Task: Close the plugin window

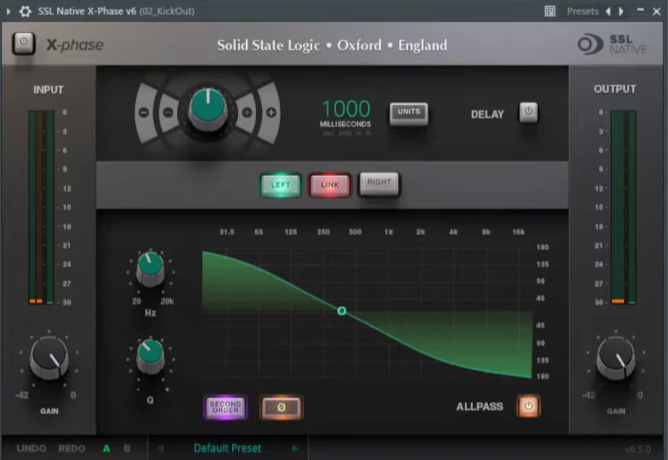Action: (657, 12)
